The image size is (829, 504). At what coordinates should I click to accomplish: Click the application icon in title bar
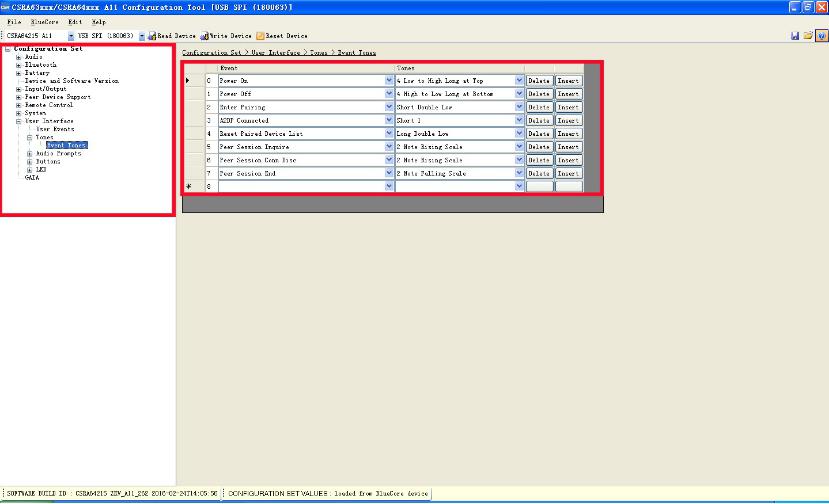[x=5, y=7]
